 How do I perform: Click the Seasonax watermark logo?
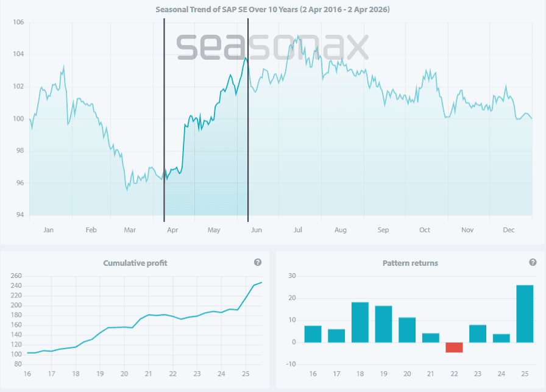coord(272,46)
